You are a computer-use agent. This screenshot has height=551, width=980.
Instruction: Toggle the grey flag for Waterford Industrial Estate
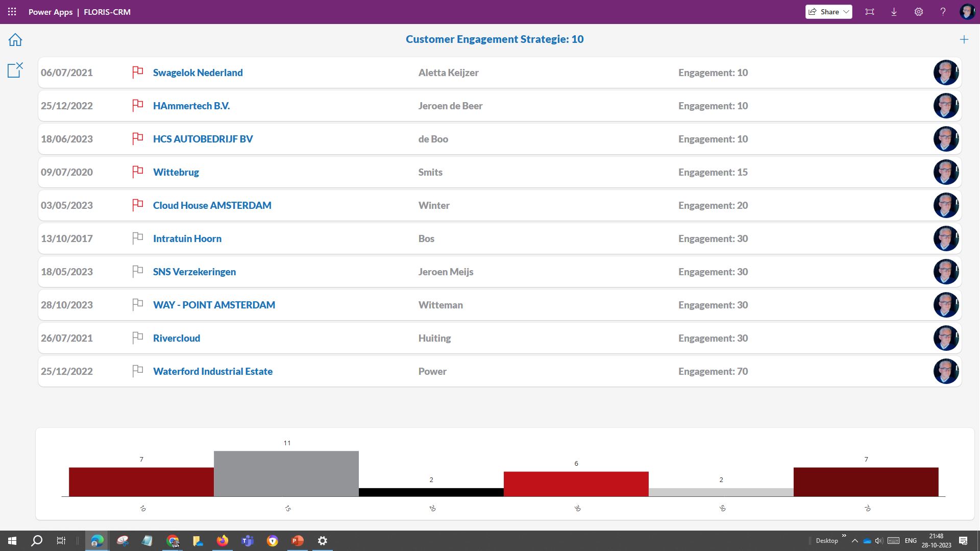point(137,371)
